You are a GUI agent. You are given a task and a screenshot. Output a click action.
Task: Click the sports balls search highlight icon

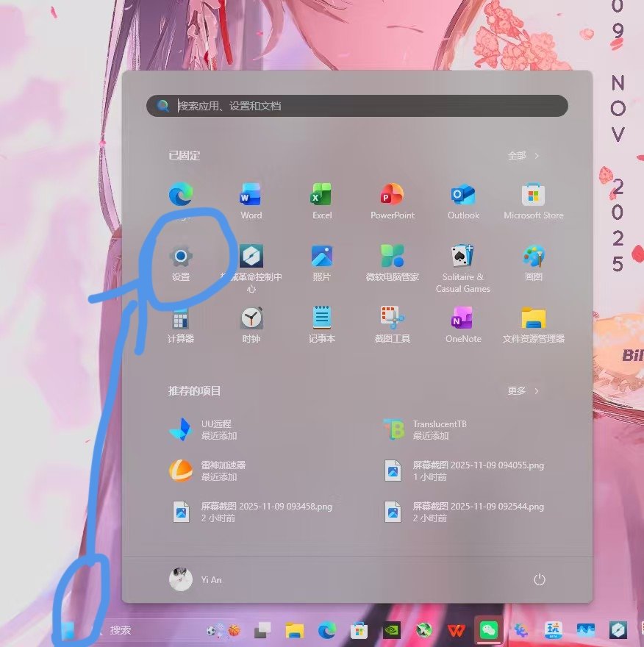coord(223,631)
